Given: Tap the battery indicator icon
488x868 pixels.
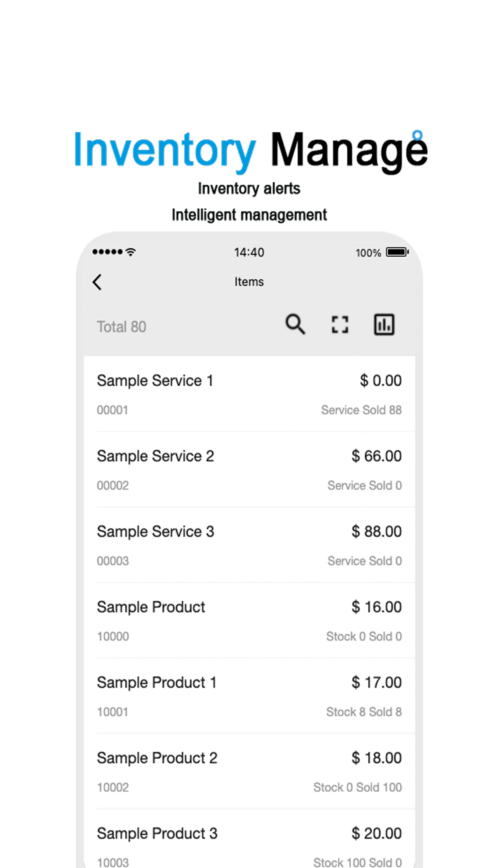Looking at the screenshot, I should pyautogui.click(x=397, y=252).
